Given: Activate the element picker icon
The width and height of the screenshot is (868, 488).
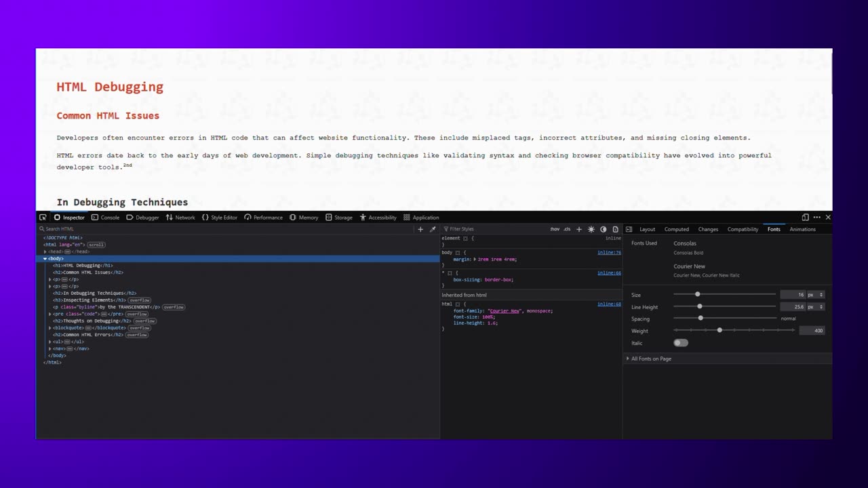Looking at the screenshot, I should [43, 218].
